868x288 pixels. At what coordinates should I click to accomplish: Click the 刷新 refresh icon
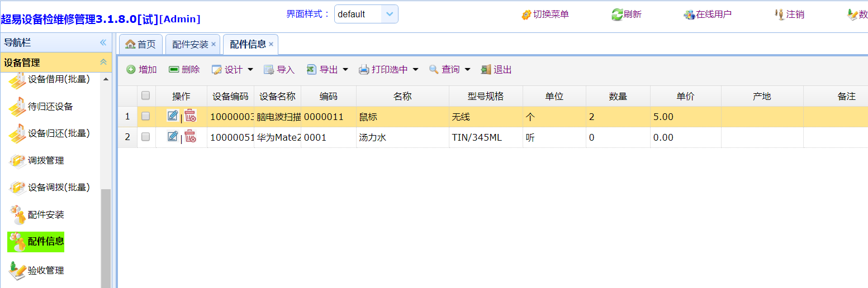coord(617,15)
